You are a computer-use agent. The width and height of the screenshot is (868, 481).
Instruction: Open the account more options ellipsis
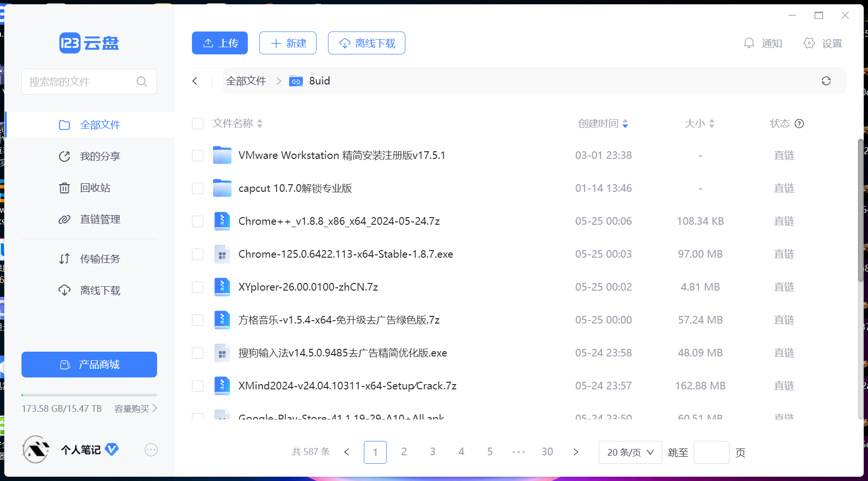pos(151,450)
